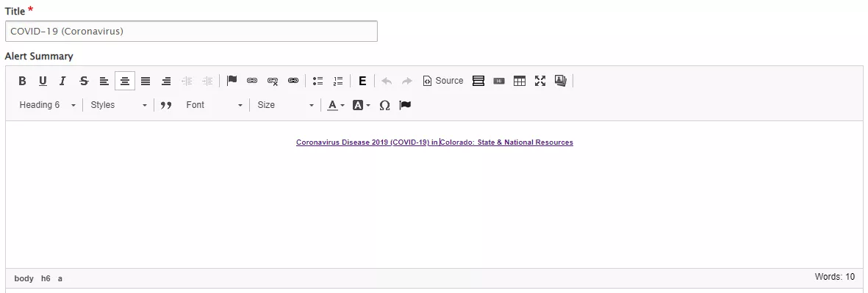Open the Heading 6 format dropdown
Screen dimensions: 868x293
point(47,105)
